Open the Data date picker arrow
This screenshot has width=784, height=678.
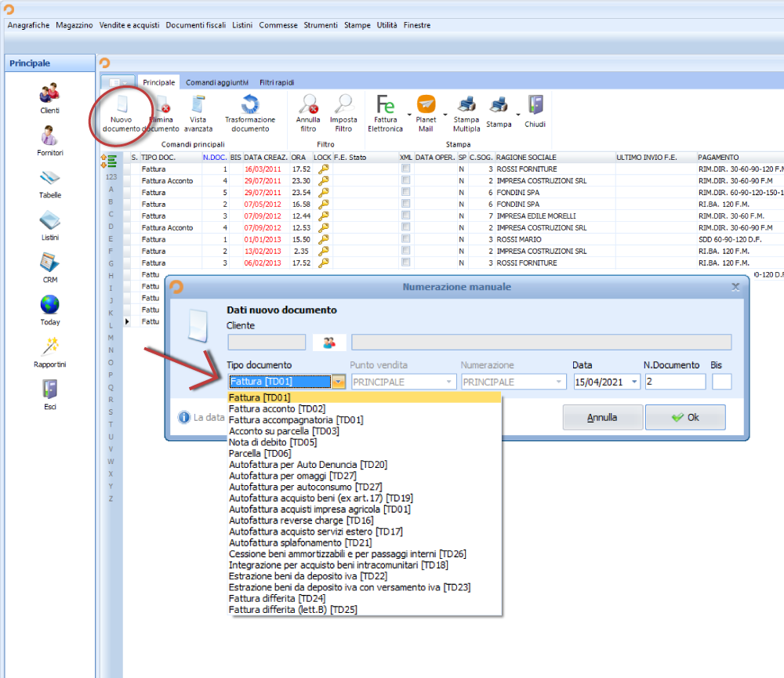(634, 382)
